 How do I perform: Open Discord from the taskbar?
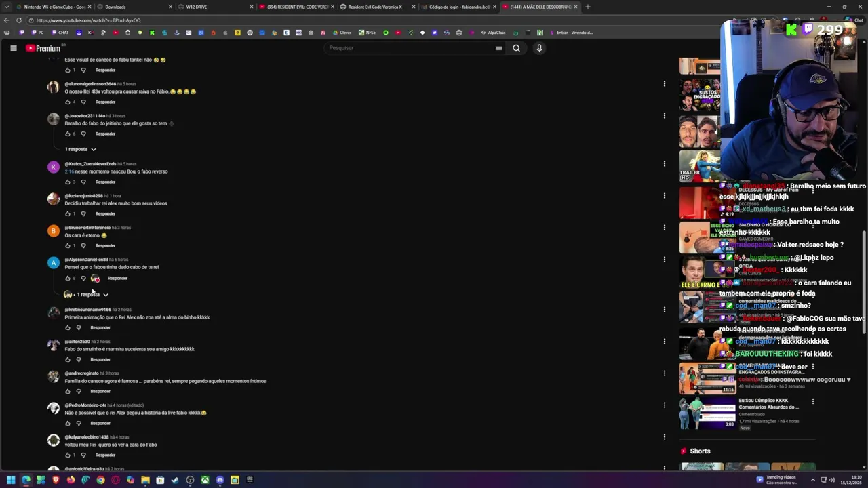[x=220, y=480]
